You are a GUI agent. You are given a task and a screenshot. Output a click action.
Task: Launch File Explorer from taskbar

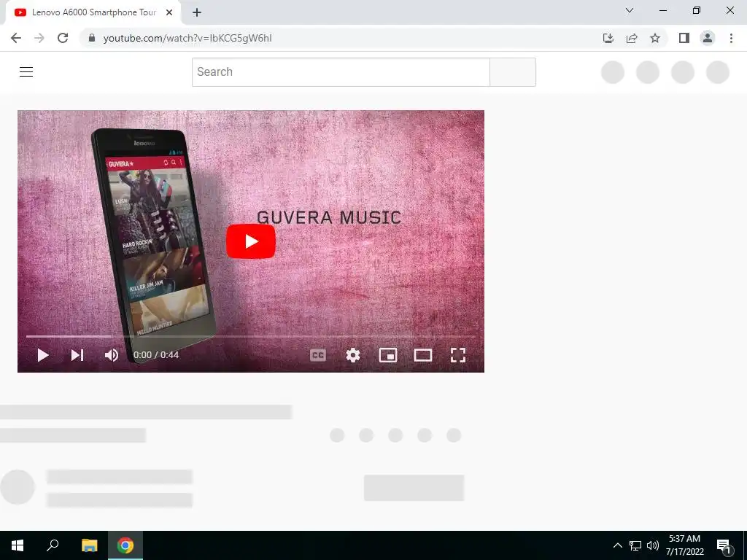tap(89, 545)
